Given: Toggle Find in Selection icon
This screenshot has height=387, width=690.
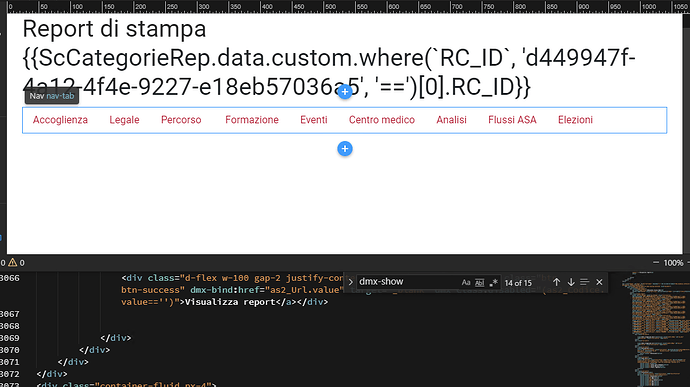Looking at the screenshot, I should point(584,282).
